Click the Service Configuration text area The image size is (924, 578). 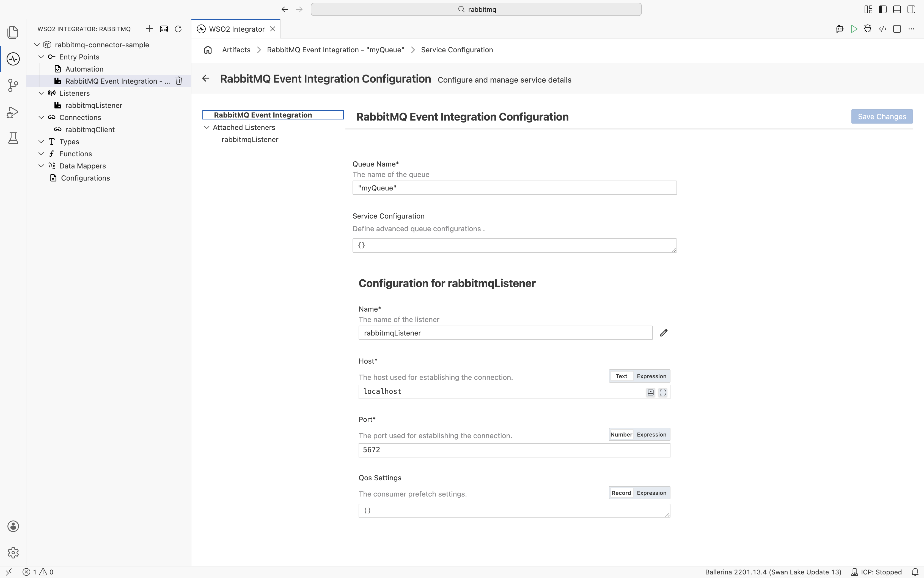514,246
